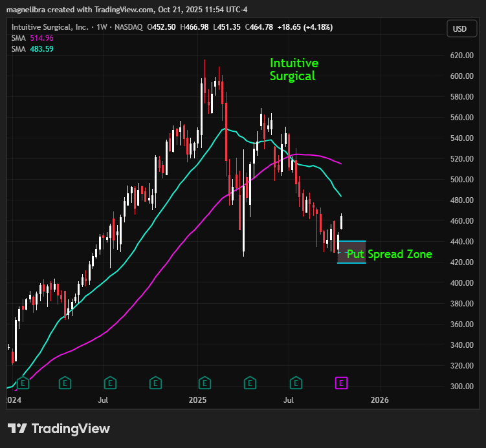Screen dimensions: 486x448
Task: Click the 500.00 price axis label
Action: pyautogui.click(x=462, y=180)
